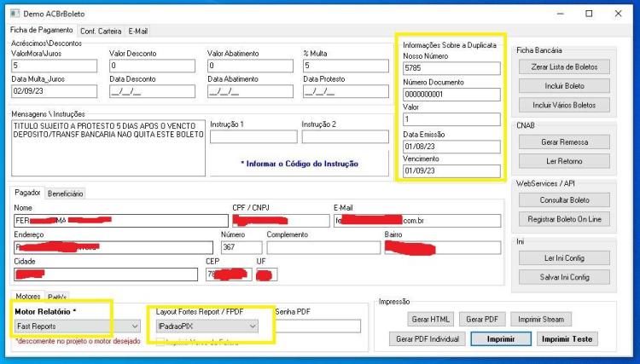Image resolution: width=640 pixels, height=364 pixels.
Task: Focus the ValorMora\Juros field
Action: 55,66
